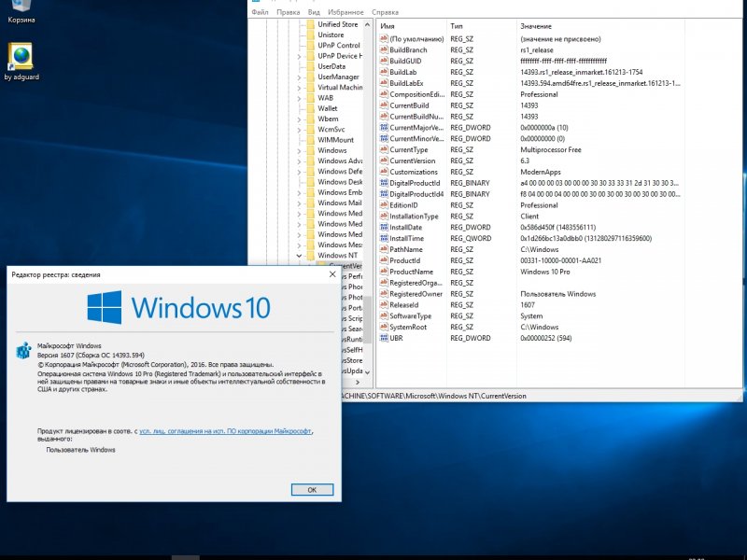Viewport: 747px width, 560px height.
Task: Open the Microsoft license agreement link
Action: coord(225,431)
